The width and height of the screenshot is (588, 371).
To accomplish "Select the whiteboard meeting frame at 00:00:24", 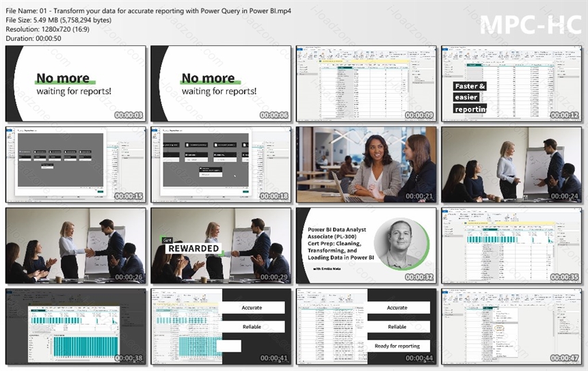I will coord(512,165).
